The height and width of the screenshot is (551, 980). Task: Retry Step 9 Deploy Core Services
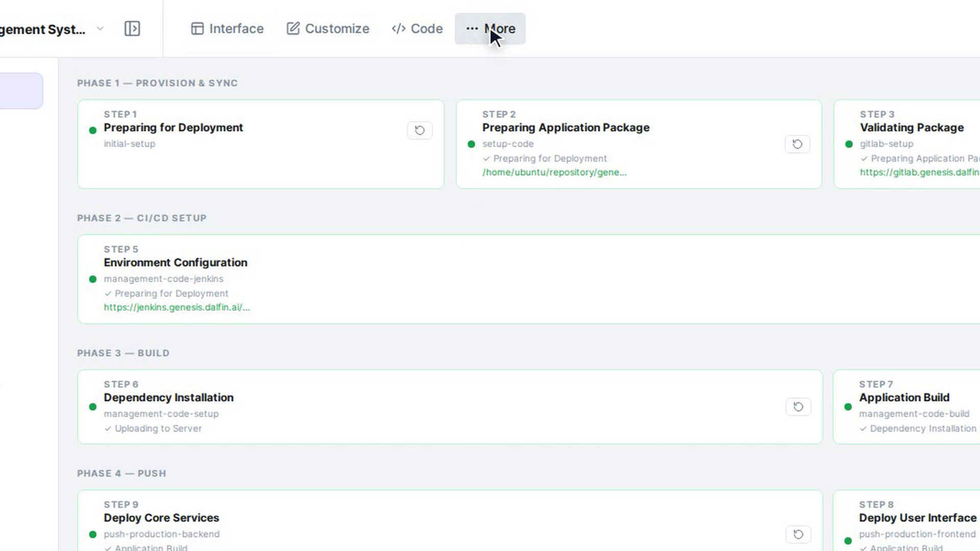798,534
